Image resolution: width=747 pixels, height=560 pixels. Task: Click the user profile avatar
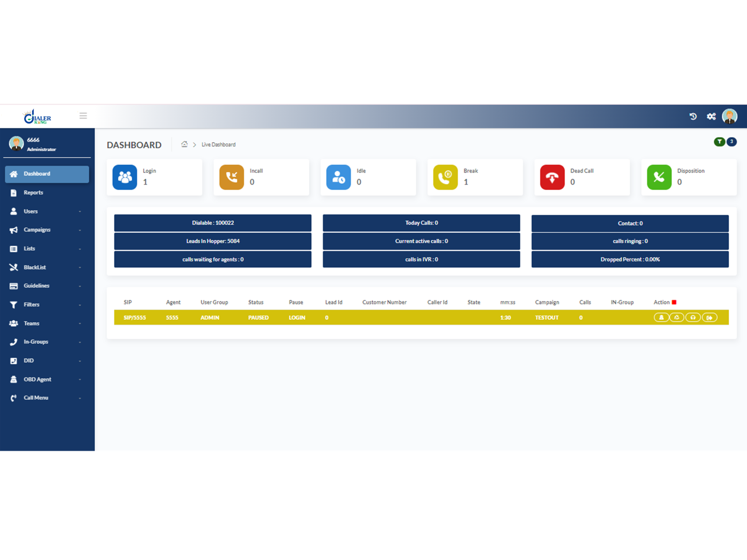point(729,116)
